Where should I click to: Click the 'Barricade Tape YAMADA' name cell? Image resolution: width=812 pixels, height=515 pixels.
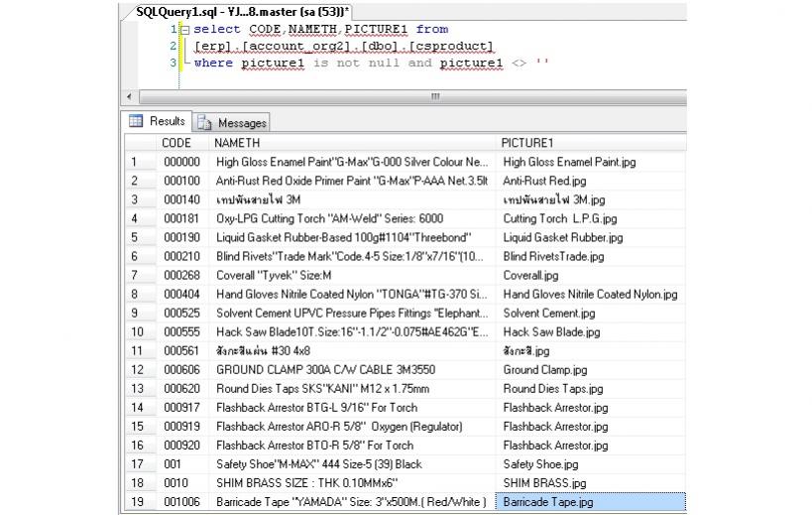(x=352, y=502)
